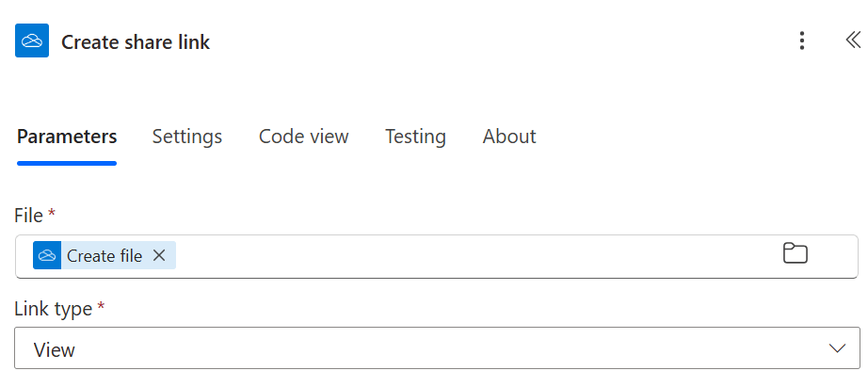Image resolution: width=868 pixels, height=387 pixels.
Task: Select the Testing tab
Action: tap(415, 137)
